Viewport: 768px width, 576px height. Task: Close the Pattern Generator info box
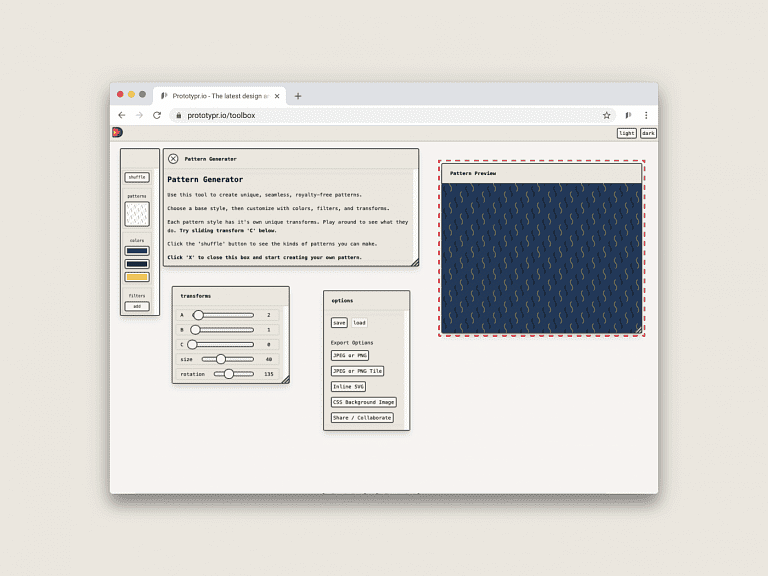point(173,159)
